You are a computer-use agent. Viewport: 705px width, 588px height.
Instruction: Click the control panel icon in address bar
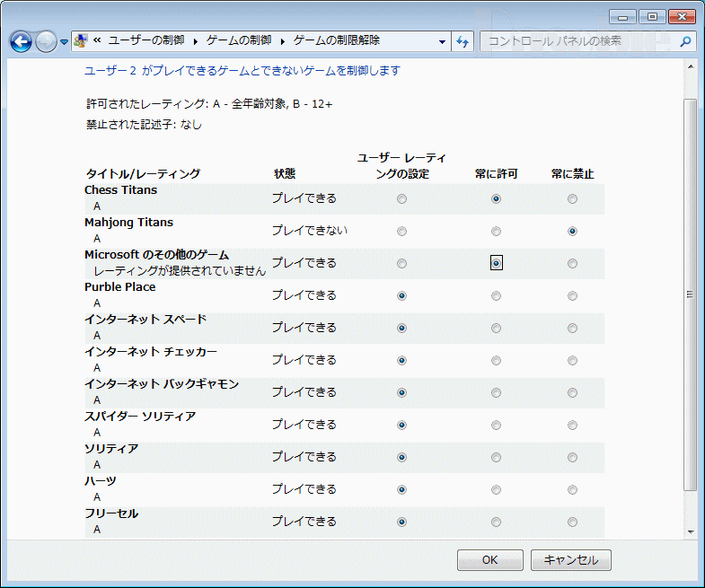(x=81, y=41)
